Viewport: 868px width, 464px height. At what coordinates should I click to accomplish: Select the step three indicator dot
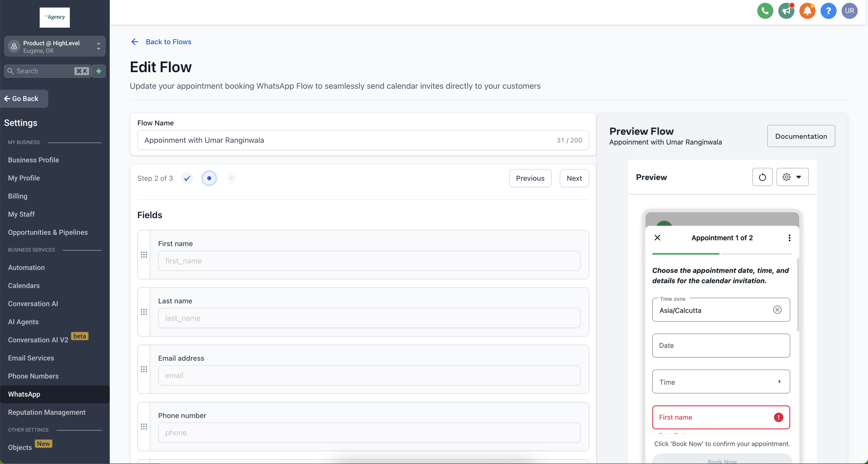[231, 178]
